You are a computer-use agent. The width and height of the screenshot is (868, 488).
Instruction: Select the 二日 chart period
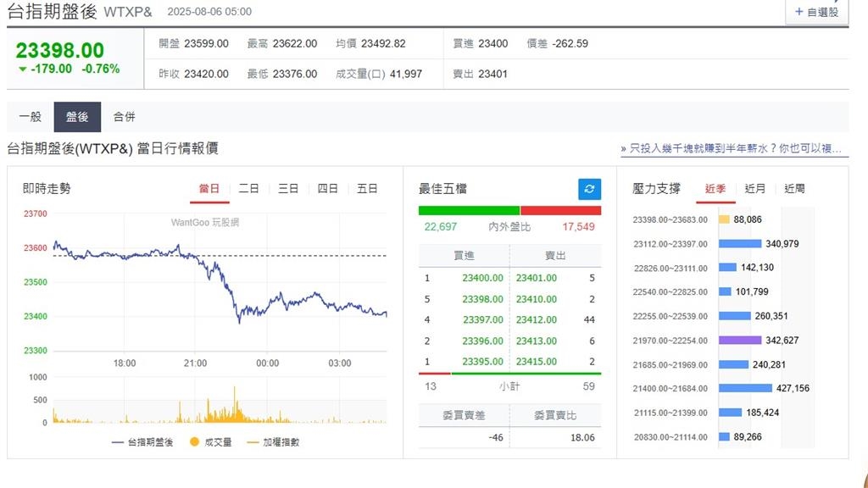click(248, 188)
